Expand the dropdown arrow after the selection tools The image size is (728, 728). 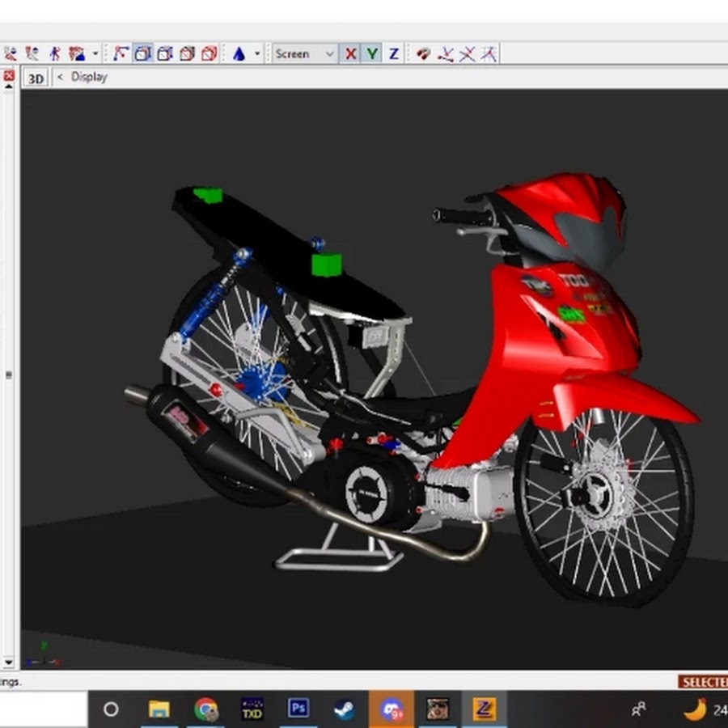coord(95,54)
